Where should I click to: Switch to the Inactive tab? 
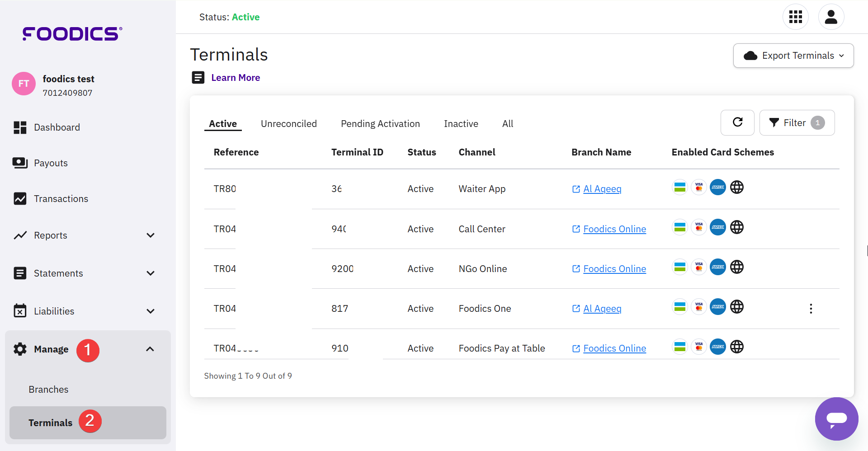[461, 124]
